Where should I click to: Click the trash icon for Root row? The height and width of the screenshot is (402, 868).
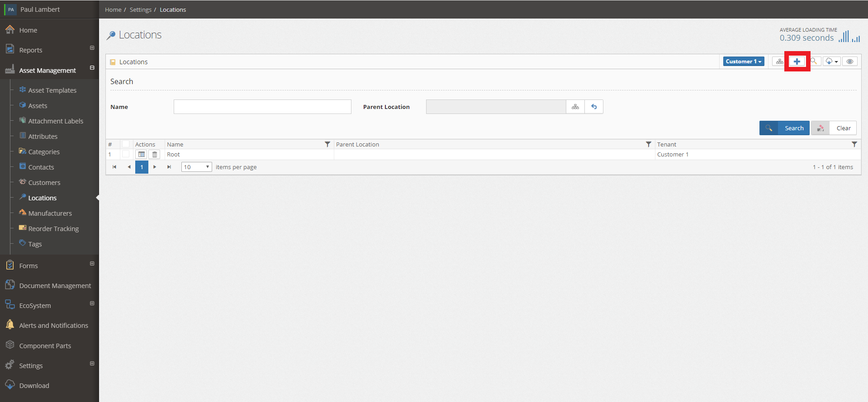155,155
